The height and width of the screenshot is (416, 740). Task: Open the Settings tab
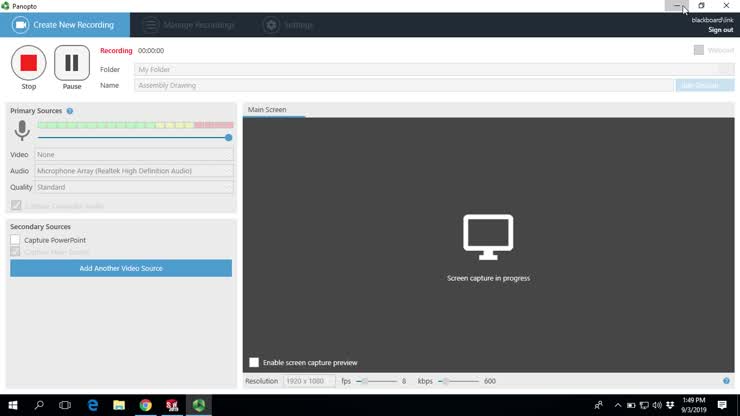[x=288, y=25]
